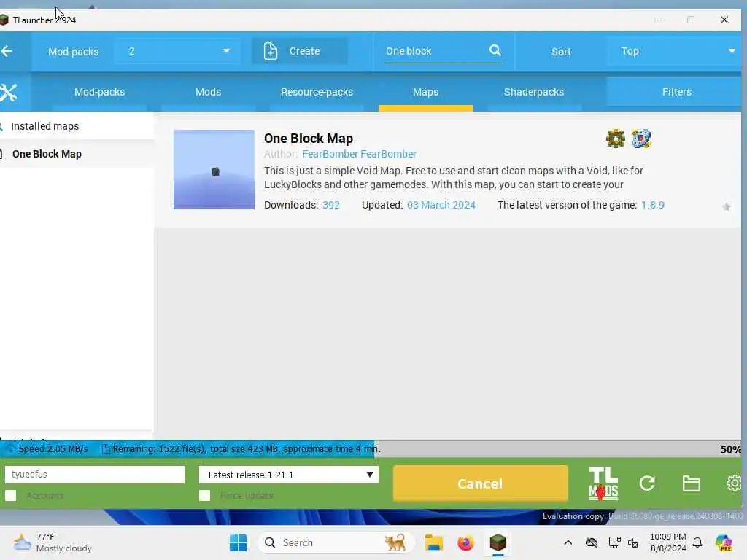Switch to the Shaderpacks tab
This screenshot has width=747, height=560.
coord(534,92)
